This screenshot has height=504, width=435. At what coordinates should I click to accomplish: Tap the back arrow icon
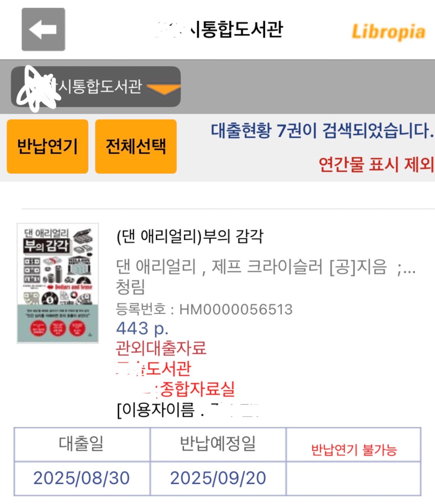pyautogui.click(x=43, y=29)
